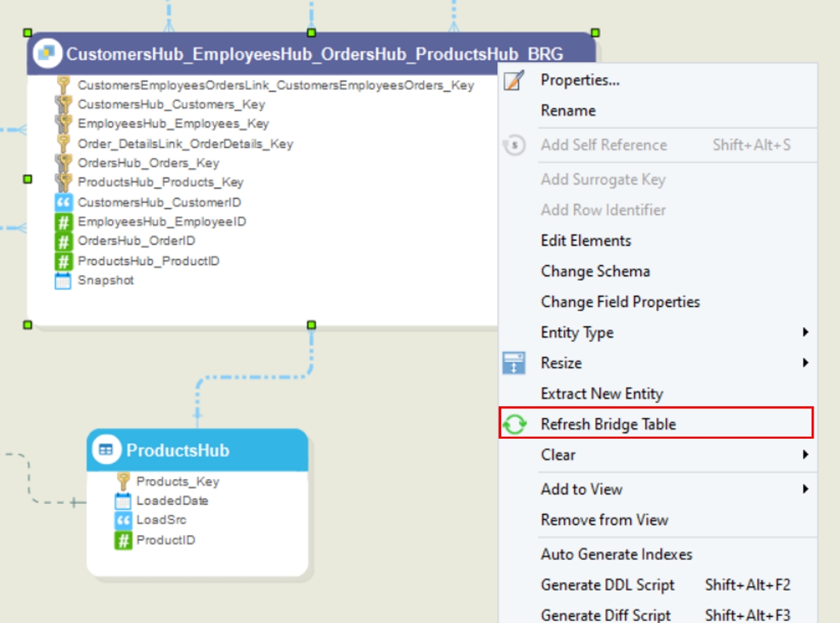Click the key icon beside Products_Key
This screenshot has height=623, width=840.
coord(123,482)
